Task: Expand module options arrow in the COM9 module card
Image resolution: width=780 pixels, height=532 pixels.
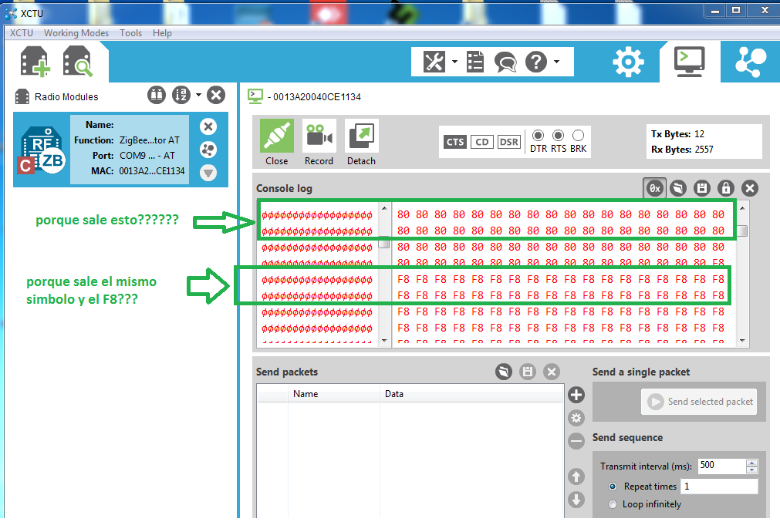Action: 208,173
